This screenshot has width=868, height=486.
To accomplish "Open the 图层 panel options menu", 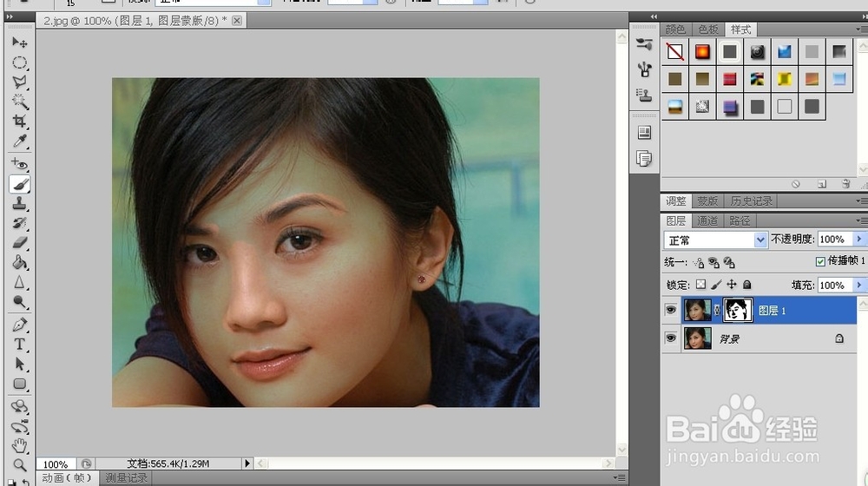I will pos(862,220).
